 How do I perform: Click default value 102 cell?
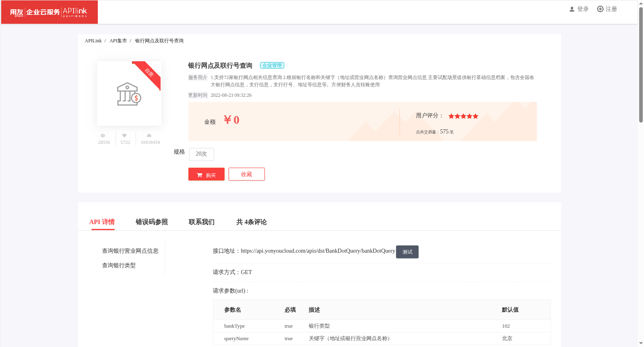coord(506,326)
